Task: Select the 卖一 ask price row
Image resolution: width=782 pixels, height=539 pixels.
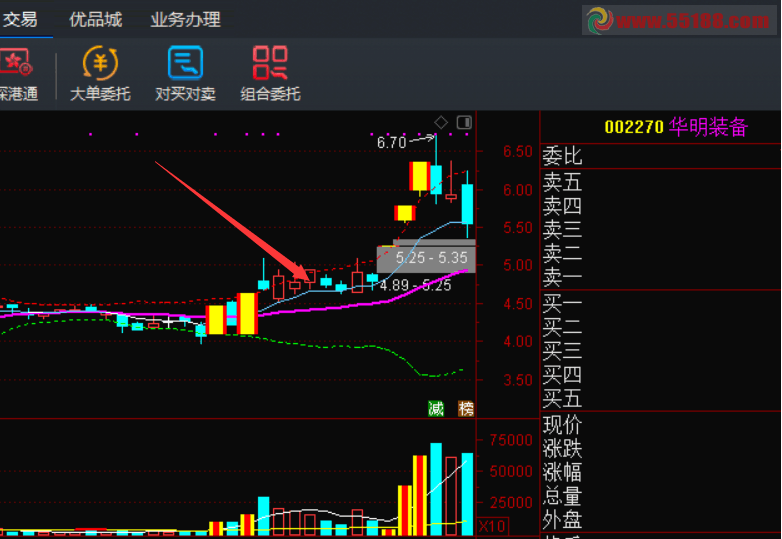Action: [562, 277]
